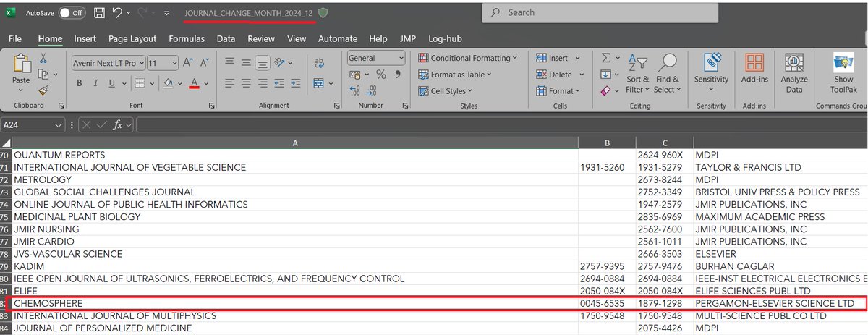
Task: Open Cell Styles gallery
Action: pos(446,91)
